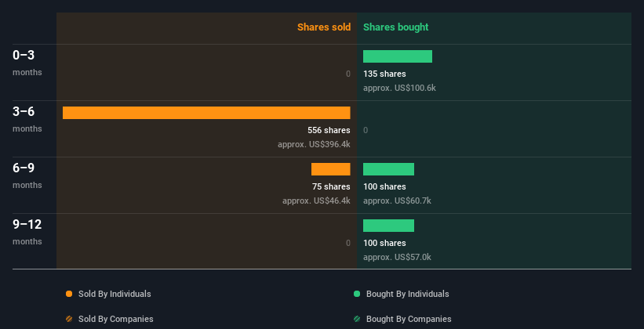Toggle the Bought By Companies legend label
This screenshot has height=329, width=644.
pyautogui.click(x=409, y=319)
